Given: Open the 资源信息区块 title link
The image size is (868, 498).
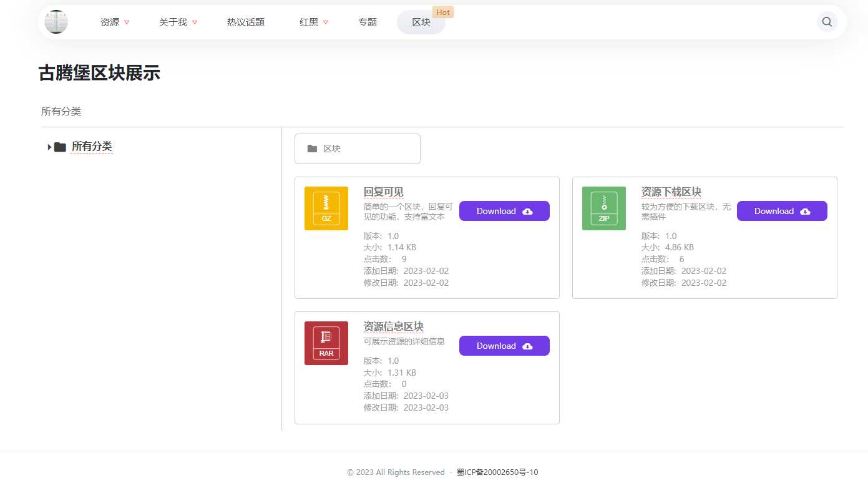Looking at the screenshot, I should (x=394, y=327).
